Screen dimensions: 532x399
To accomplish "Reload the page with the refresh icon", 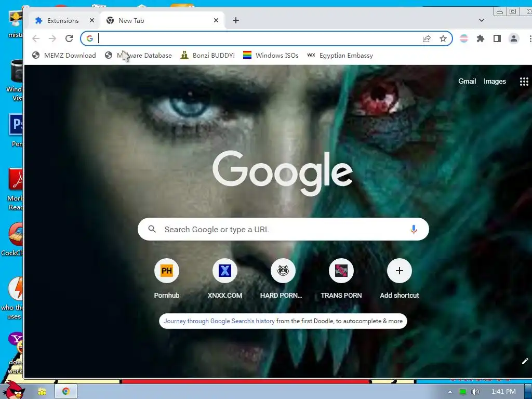I will click(x=69, y=38).
